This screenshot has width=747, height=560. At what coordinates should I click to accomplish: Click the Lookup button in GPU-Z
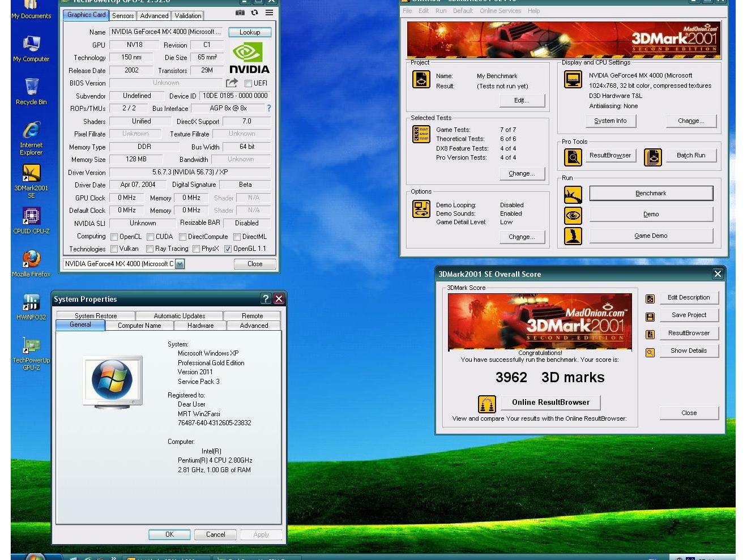[x=250, y=32]
